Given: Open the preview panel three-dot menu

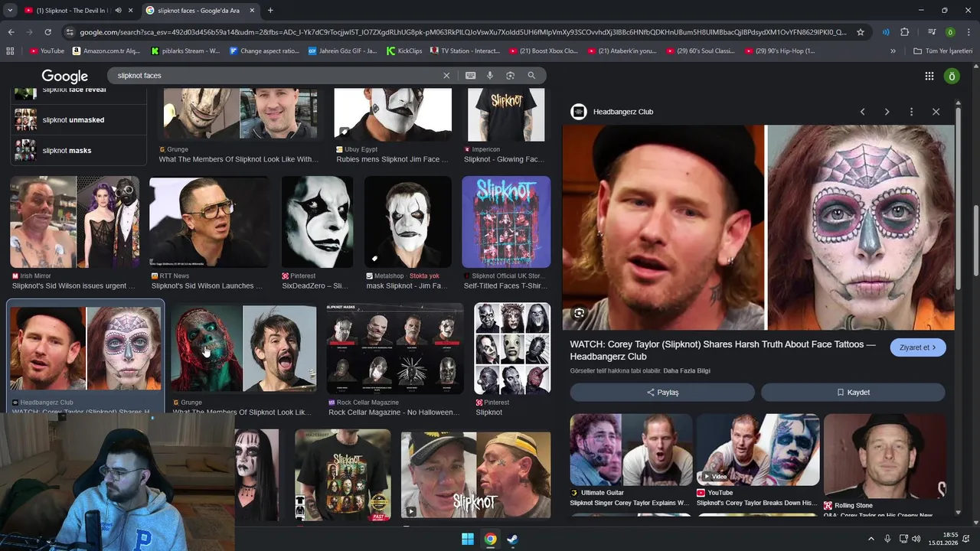Looking at the screenshot, I should pos(911,112).
